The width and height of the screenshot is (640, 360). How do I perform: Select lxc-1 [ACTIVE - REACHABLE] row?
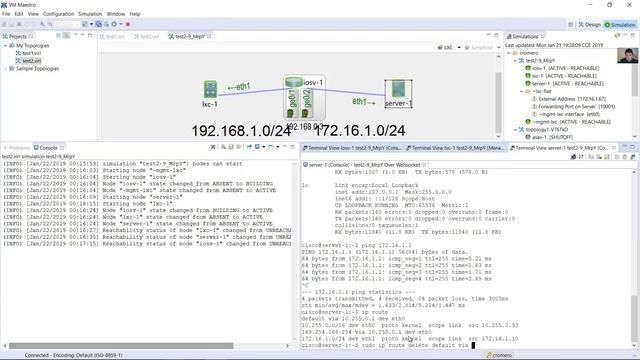tap(561, 76)
